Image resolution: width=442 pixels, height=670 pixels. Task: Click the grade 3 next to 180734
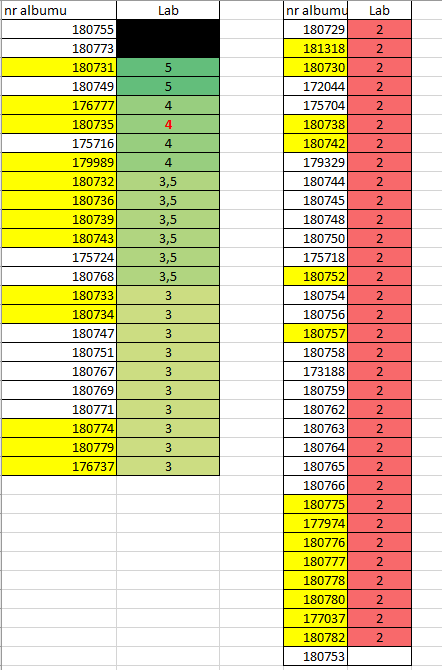click(168, 314)
